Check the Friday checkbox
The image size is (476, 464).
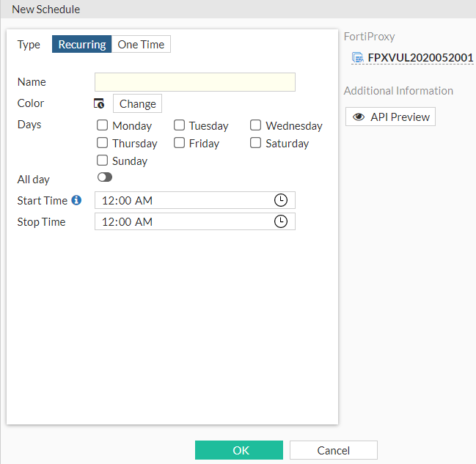179,143
